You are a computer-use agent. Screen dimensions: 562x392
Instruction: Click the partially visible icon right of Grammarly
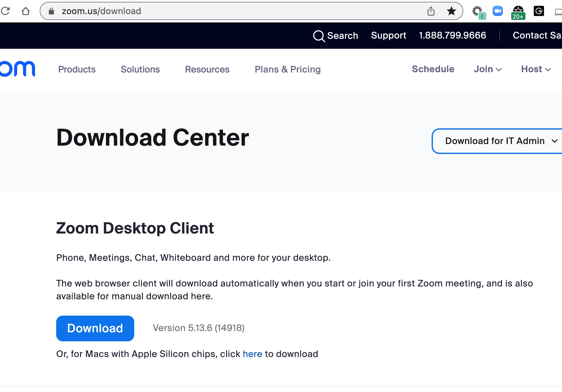point(558,12)
